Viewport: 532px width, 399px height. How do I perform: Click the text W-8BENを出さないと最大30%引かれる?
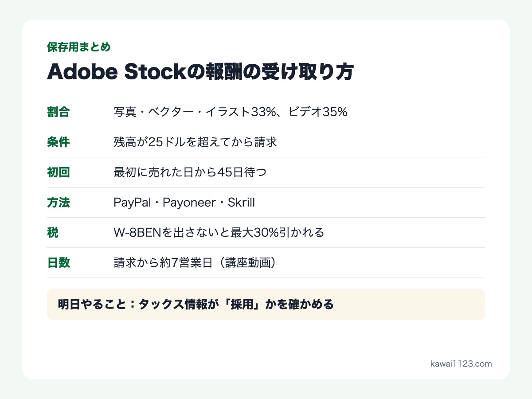tap(219, 233)
